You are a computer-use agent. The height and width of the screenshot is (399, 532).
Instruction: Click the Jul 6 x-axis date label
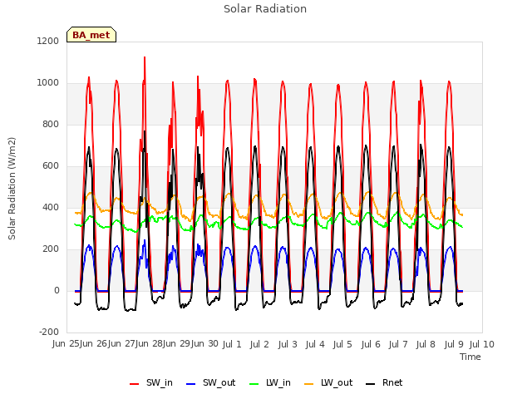click(x=371, y=345)
